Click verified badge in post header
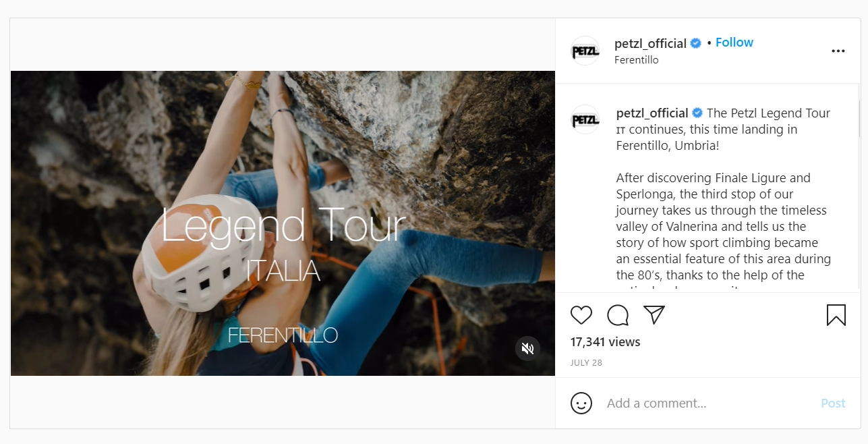This screenshot has width=868, height=444. point(695,43)
